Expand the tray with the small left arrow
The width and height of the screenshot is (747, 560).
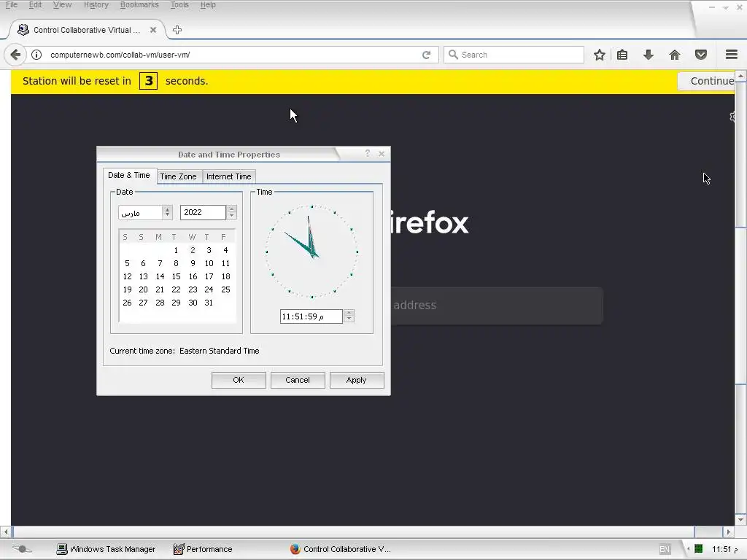[688, 549]
